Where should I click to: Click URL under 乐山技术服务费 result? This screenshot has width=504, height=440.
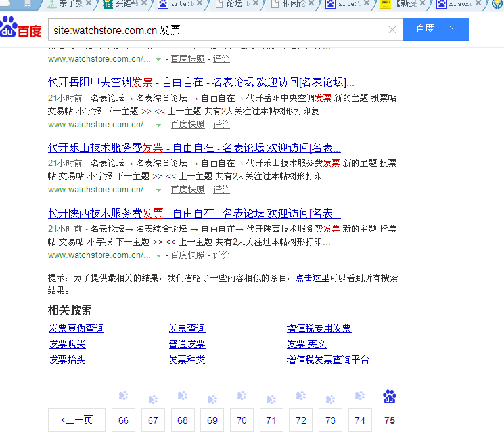pyautogui.click(x=99, y=190)
